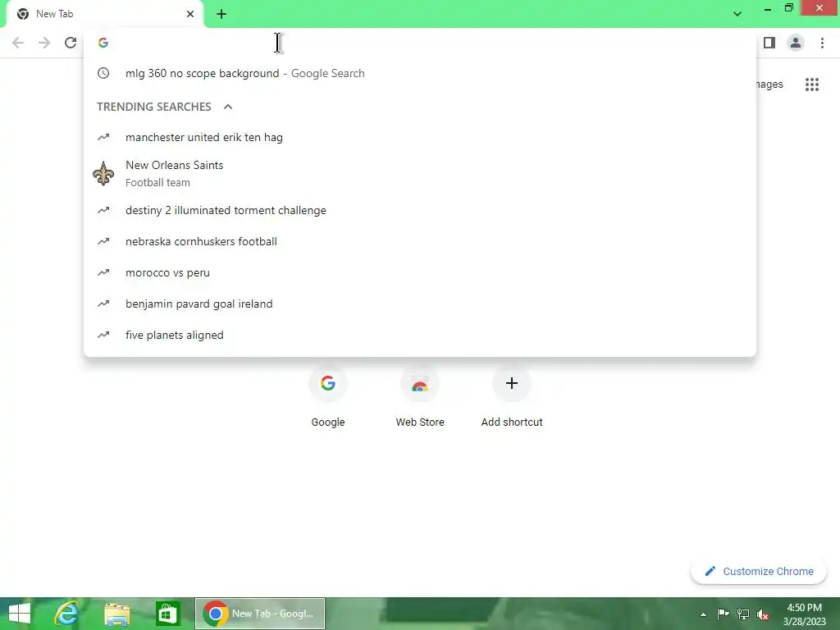Open a new tab with plus button
The height and width of the screenshot is (630, 840).
click(x=221, y=14)
